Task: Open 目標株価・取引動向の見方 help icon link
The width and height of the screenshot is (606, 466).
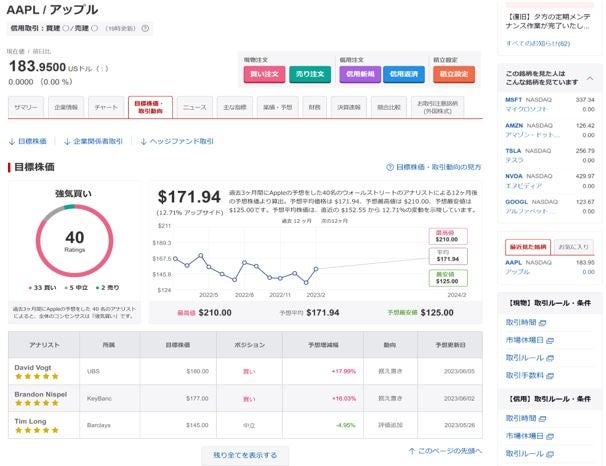Action: tap(390, 168)
